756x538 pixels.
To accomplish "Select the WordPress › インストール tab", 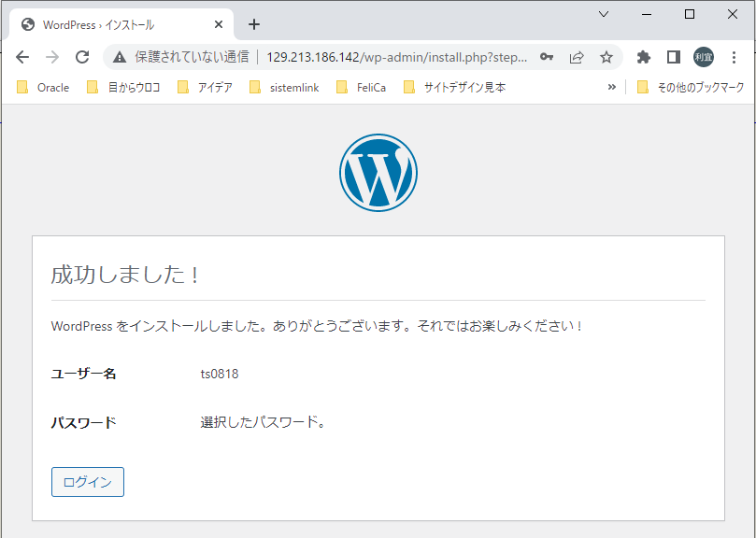I will pos(121,24).
